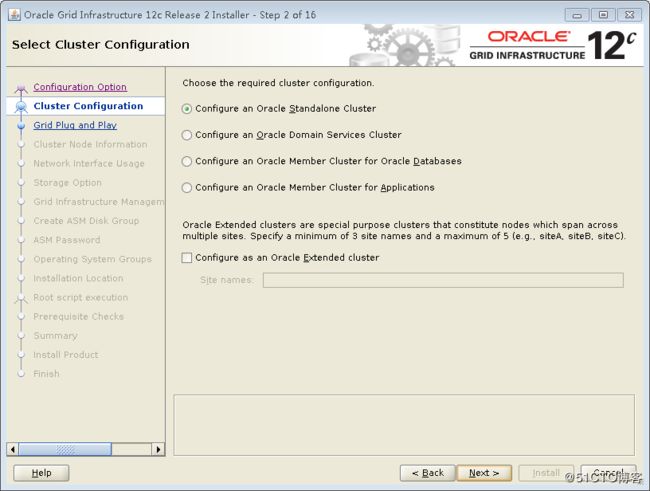
Task: Click the empty message area panel
Action: tap(404, 425)
